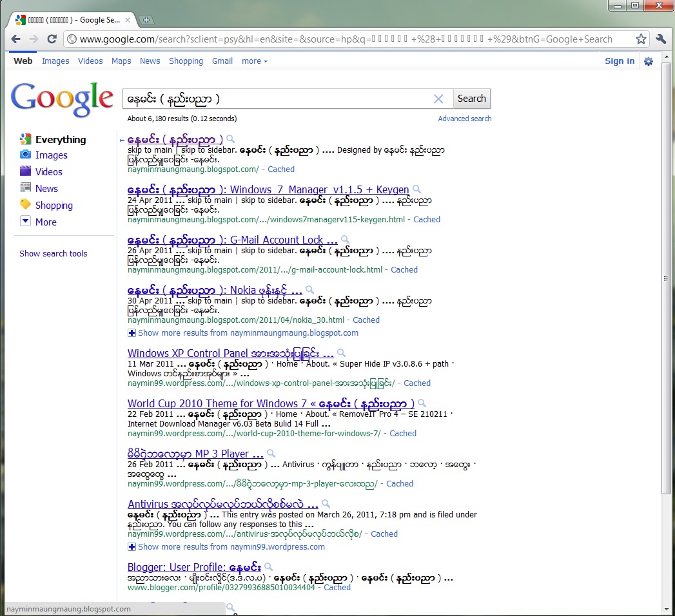Reload the page with refresh icon
Image resolution: width=675 pixels, height=616 pixels.
coord(52,39)
